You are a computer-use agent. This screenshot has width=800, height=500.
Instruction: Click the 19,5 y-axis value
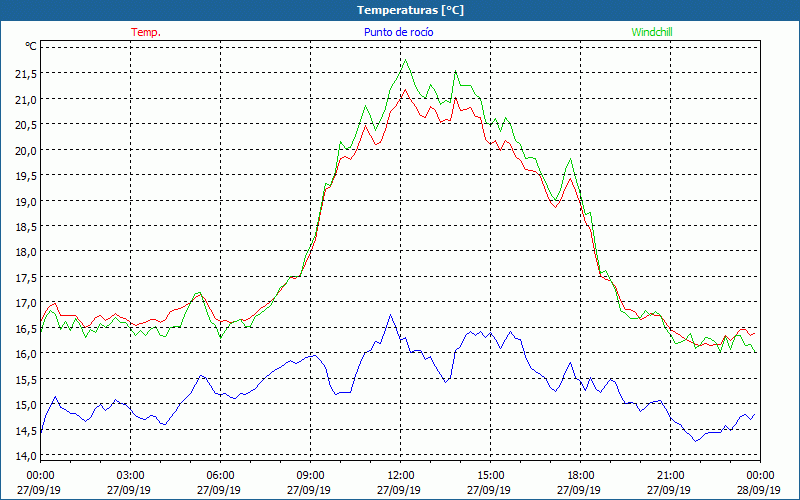pyautogui.click(x=26, y=176)
